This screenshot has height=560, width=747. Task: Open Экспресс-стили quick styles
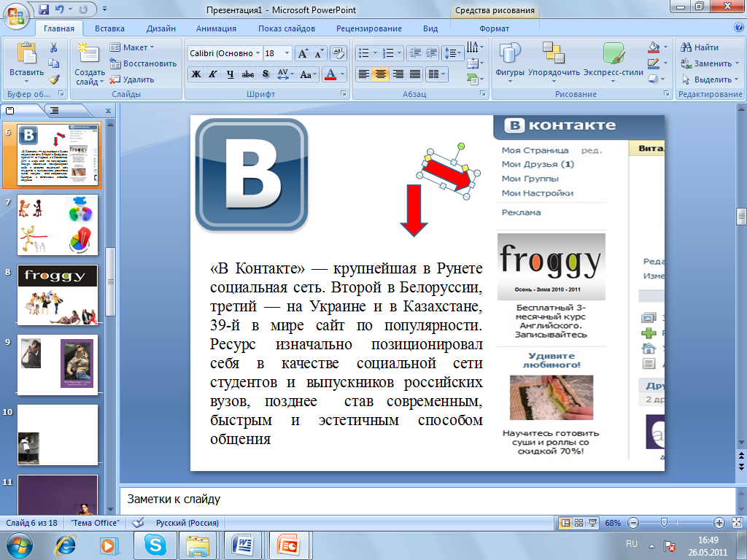[613, 62]
